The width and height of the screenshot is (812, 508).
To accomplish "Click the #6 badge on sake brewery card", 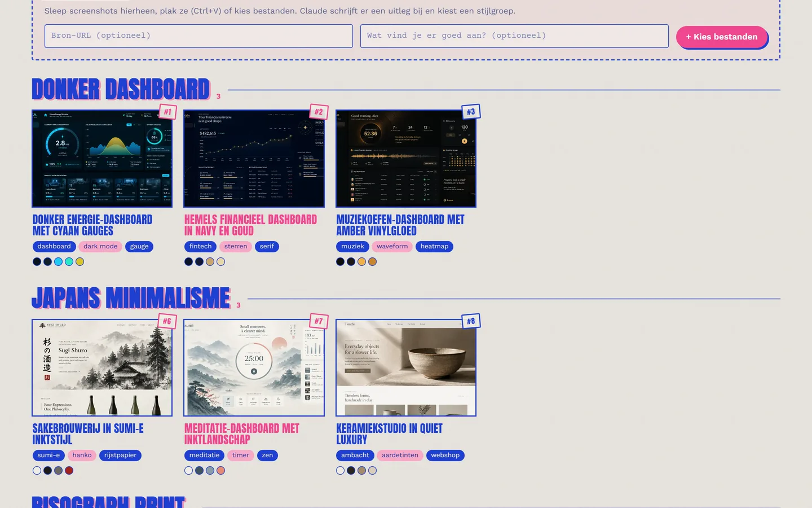I will click(x=167, y=321).
